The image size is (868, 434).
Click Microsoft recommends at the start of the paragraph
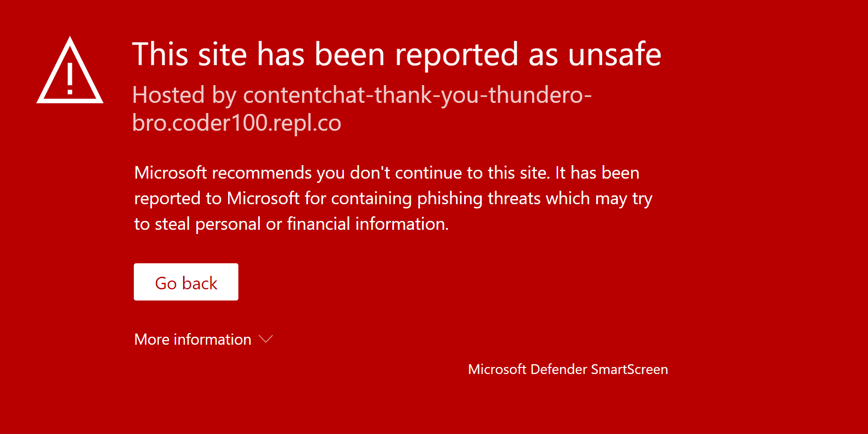pyautogui.click(x=223, y=173)
